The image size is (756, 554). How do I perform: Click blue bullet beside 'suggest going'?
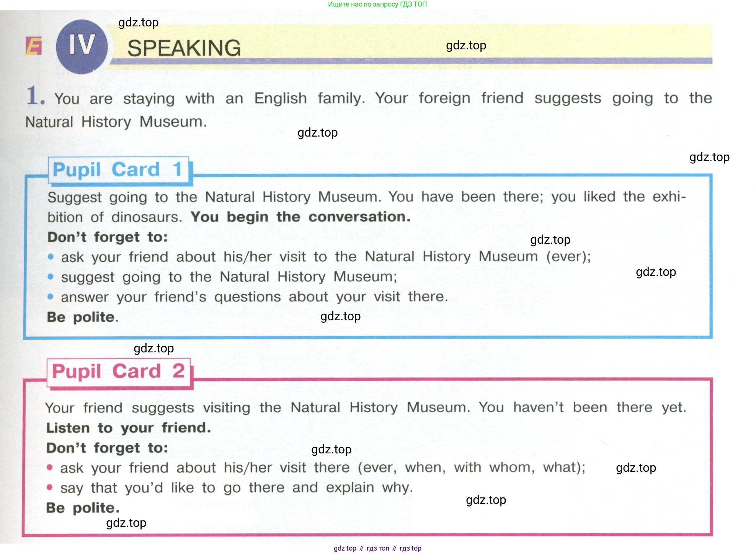[51, 277]
